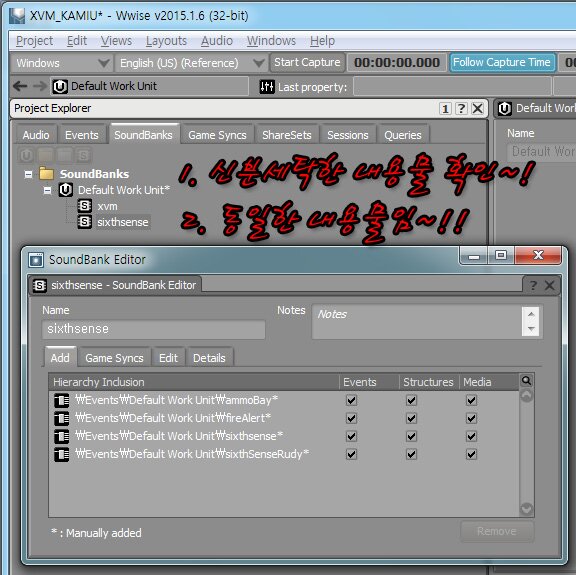
Task: Click the Hierarchy Inclusion list scrollbar down arrow
Action: (526, 508)
